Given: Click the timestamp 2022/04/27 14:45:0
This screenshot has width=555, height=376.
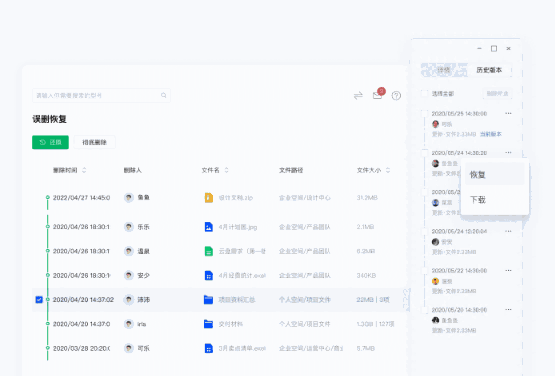Looking at the screenshot, I should coord(81,198).
